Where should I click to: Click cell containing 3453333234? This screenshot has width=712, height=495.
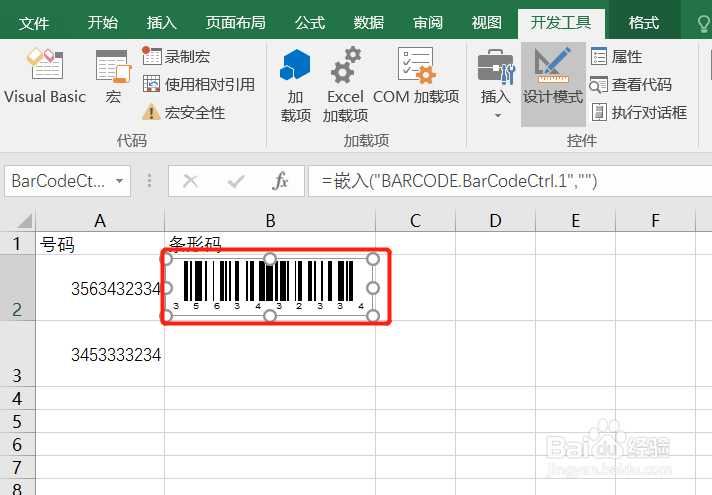coord(100,354)
